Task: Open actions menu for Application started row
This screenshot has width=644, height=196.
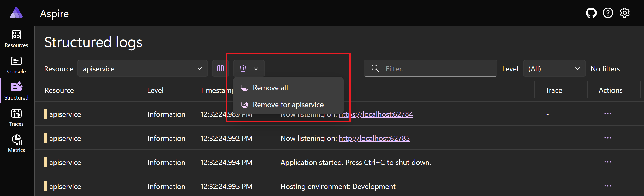Action: coord(608,162)
